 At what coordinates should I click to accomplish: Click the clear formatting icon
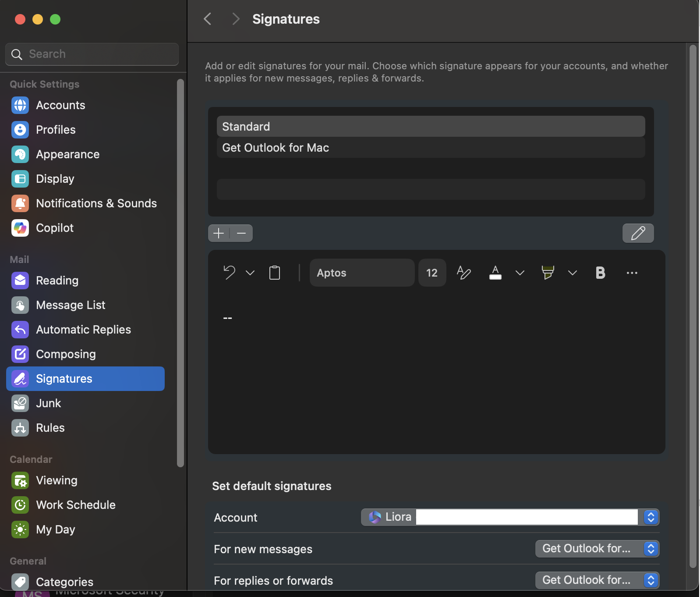[464, 273]
